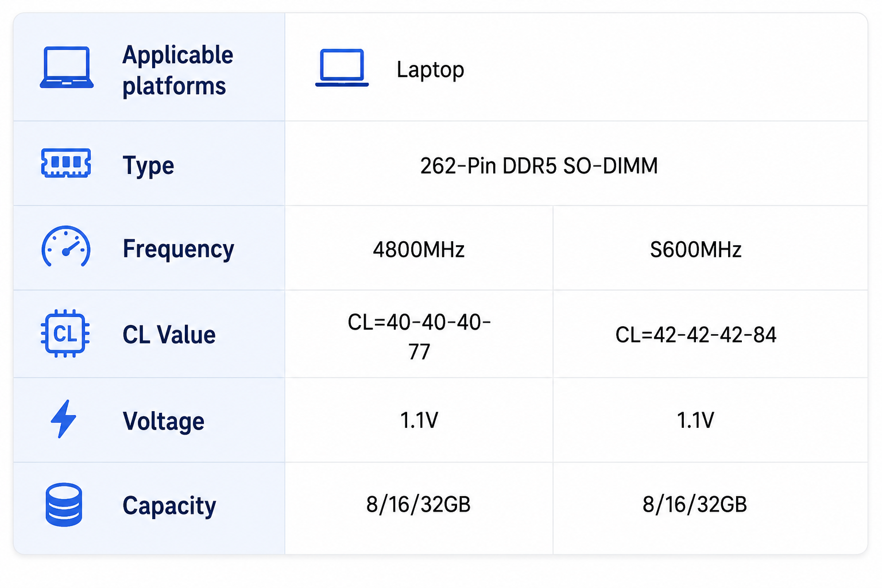The width and height of the screenshot is (882, 588).
Task: Click the CL chip icon
Action: click(x=65, y=333)
